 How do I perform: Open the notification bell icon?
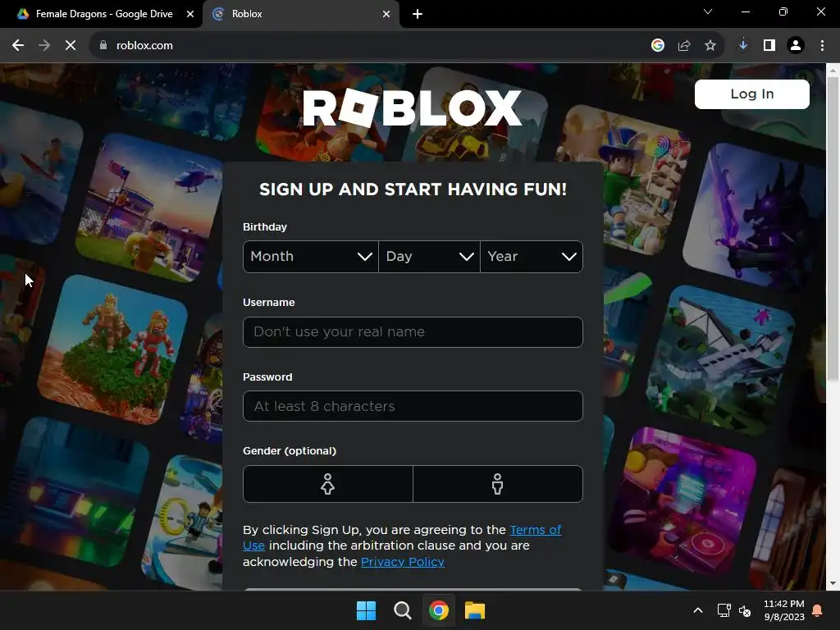[818, 610]
